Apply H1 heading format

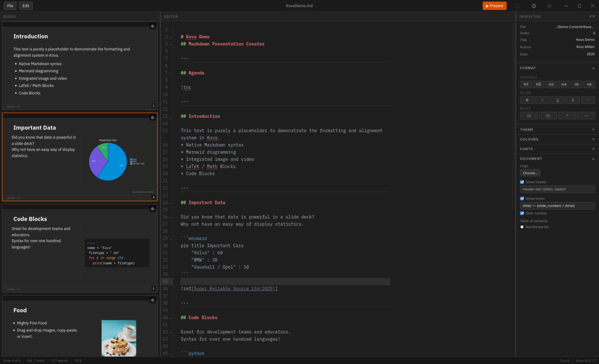(526, 85)
